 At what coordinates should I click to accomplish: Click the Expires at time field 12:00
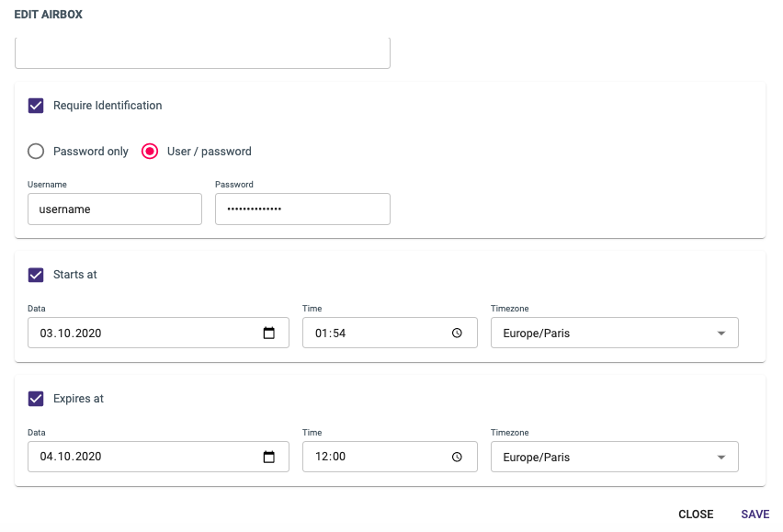pos(390,457)
